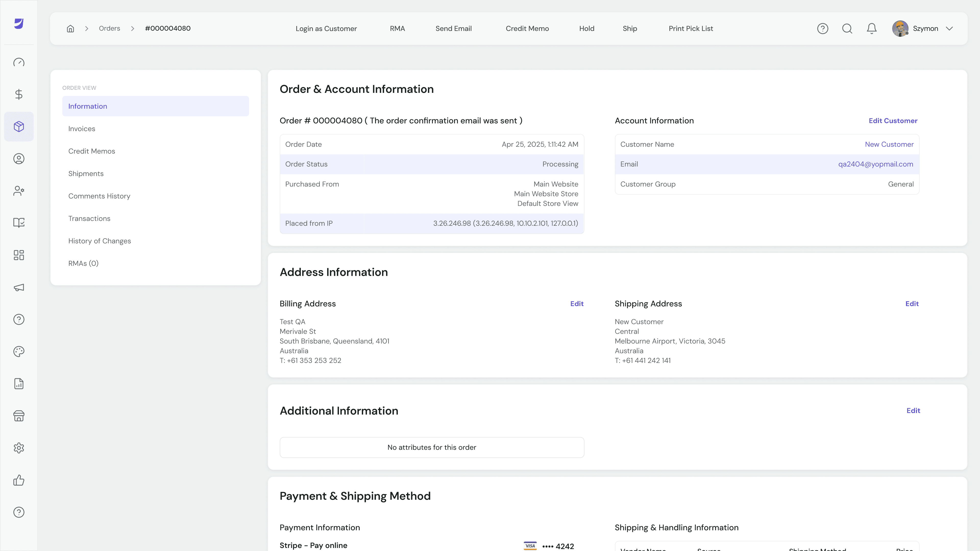The height and width of the screenshot is (551, 980).
Task: Click the Credit Memo action button
Action: click(527, 29)
